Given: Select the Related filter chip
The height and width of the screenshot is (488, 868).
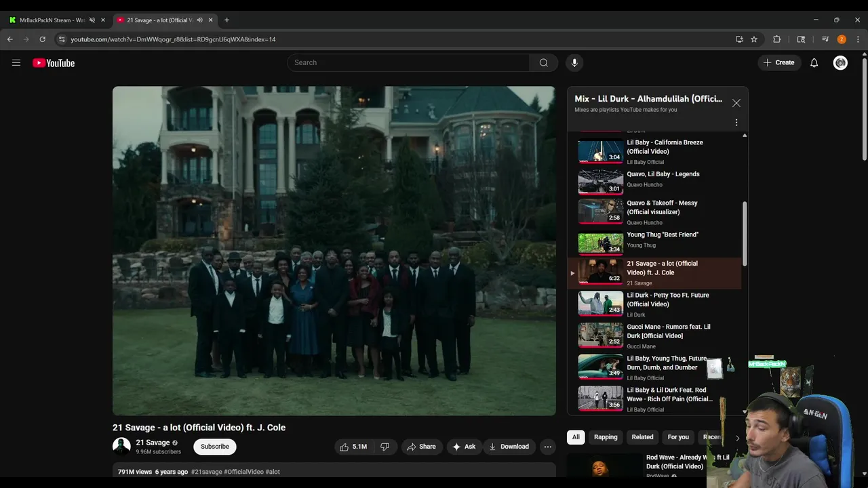Looking at the screenshot, I should (643, 437).
